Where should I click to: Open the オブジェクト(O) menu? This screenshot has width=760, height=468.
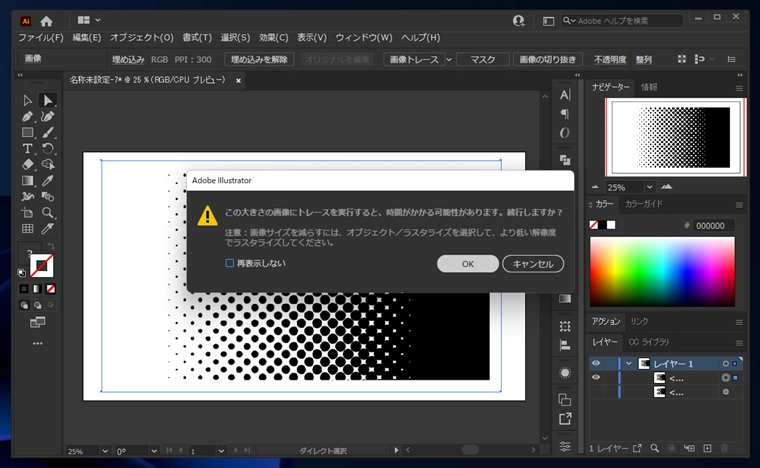click(142, 38)
